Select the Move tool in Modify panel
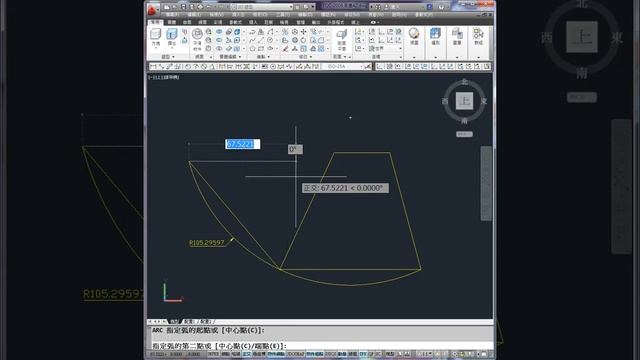640x360 pixels. (x=304, y=32)
